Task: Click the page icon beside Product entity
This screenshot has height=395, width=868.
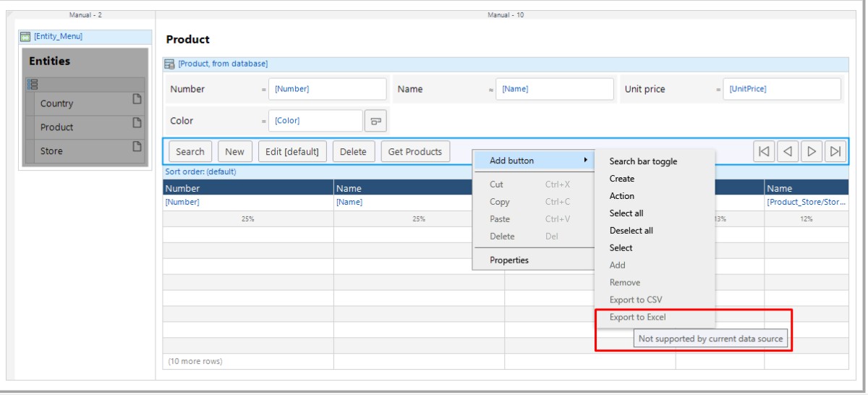Action: pyautogui.click(x=134, y=124)
